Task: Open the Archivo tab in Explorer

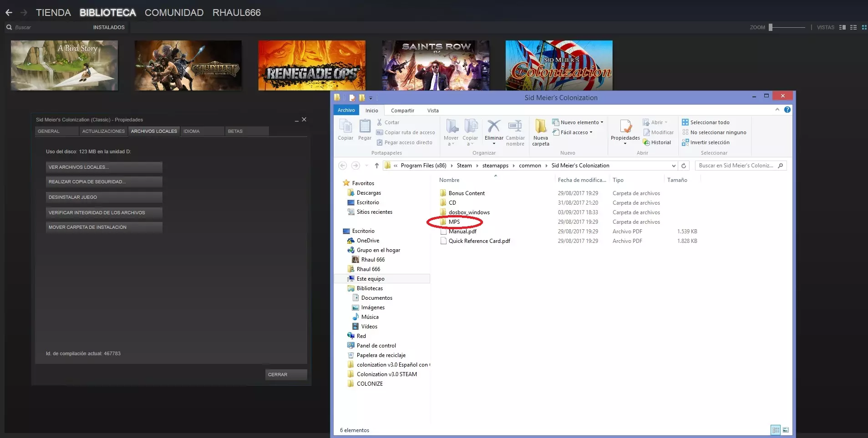Action: pos(346,110)
